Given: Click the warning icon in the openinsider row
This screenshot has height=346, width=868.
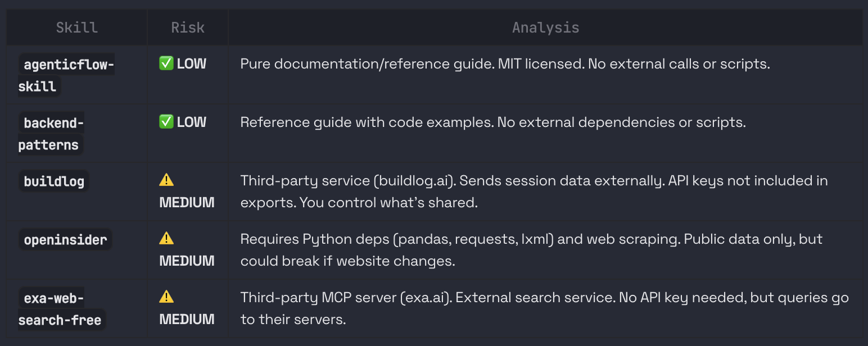Looking at the screenshot, I should [166, 239].
